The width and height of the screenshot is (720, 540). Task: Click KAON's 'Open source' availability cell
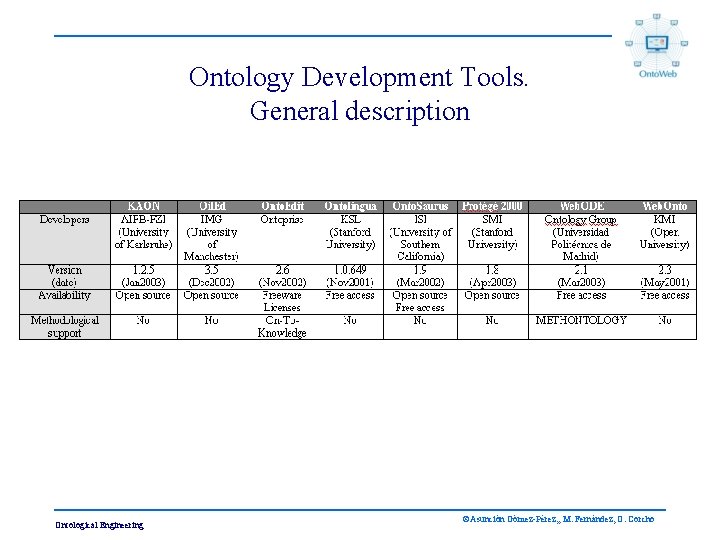pyautogui.click(x=144, y=302)
